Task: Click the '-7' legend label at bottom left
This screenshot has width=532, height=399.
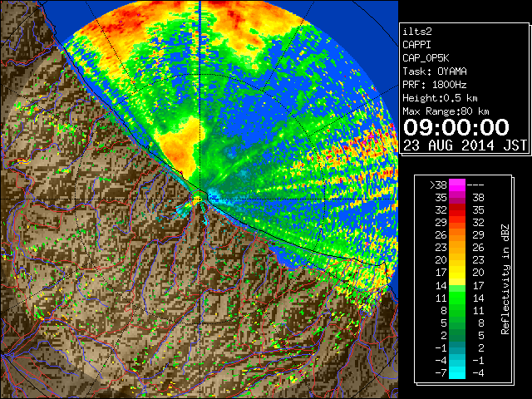Action: point(441,373)
